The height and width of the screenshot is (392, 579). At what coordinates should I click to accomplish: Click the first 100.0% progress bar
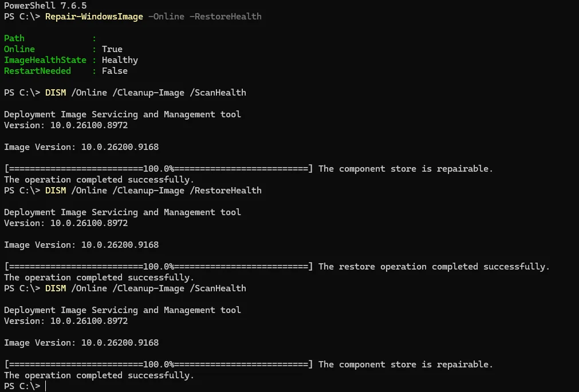click(159, 169)
